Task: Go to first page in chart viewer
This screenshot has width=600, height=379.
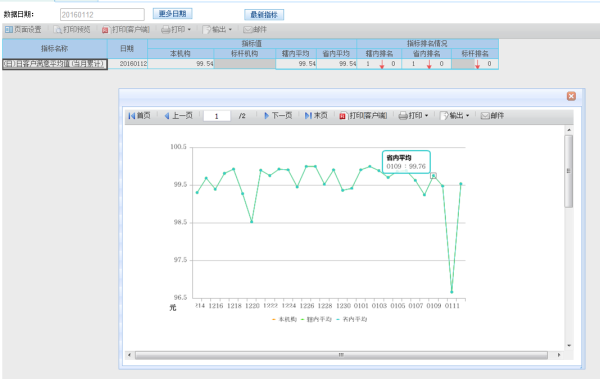Action: (x=139, y=116)
